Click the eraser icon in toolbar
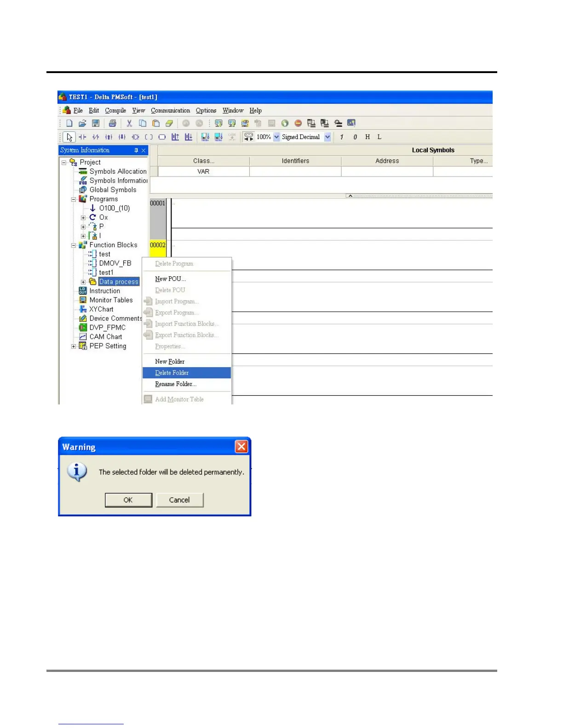 169,123
